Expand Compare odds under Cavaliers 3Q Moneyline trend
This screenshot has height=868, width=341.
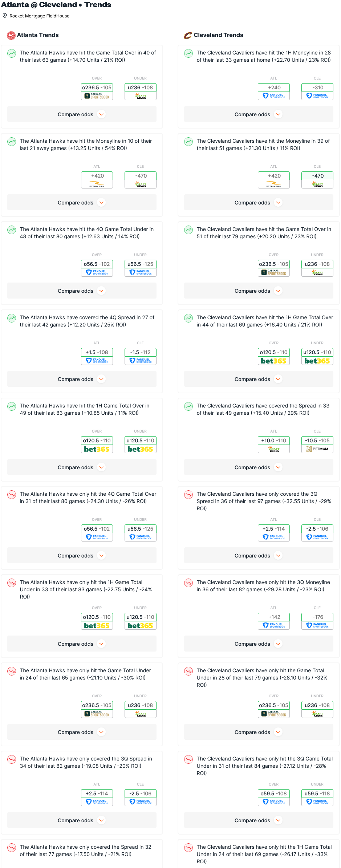pos(259,644)
